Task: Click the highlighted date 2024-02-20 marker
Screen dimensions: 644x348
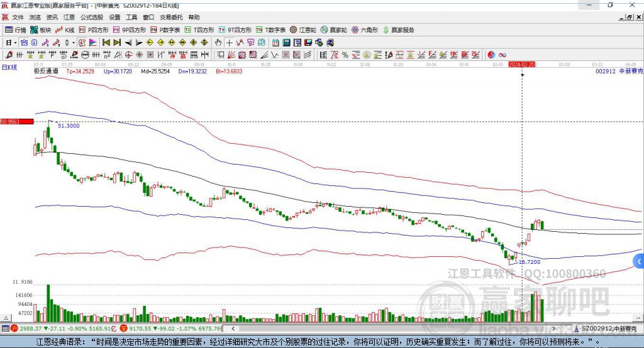Action: click(x=521, y=65)
